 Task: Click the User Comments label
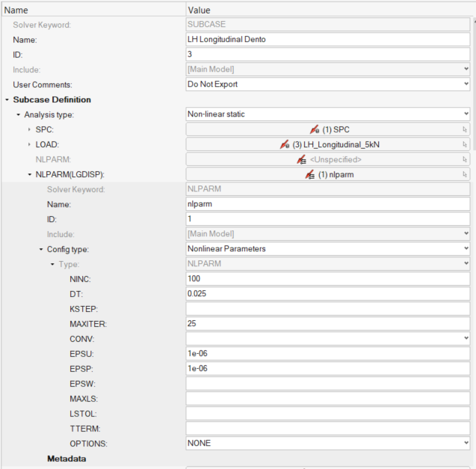click(x=43, y=85)
